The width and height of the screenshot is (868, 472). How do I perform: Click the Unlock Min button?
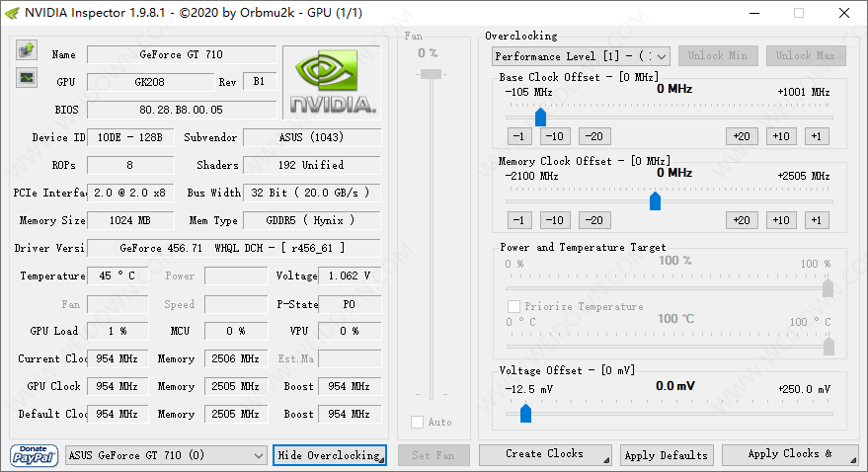[718, 56]
